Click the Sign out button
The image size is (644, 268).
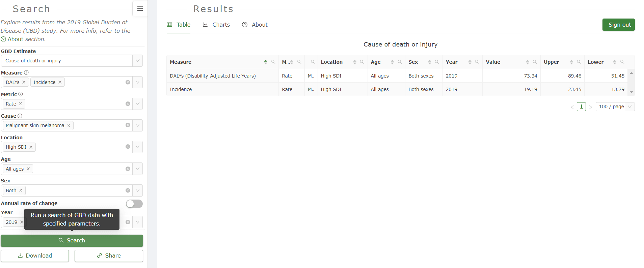pos(618,25)
